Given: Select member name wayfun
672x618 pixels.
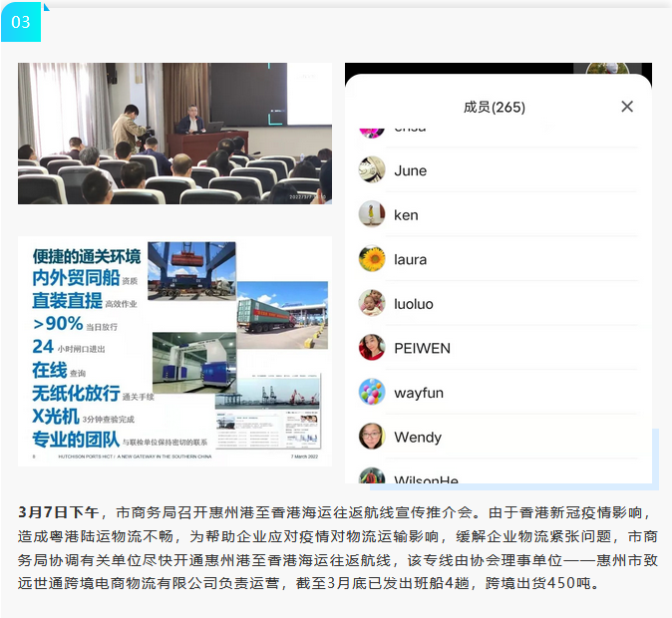Looking at the screenshot, I should (419, 393).
